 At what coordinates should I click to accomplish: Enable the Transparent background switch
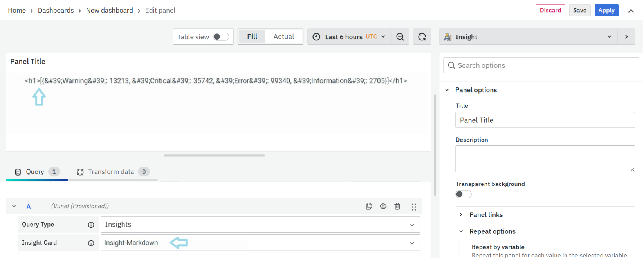click(x=463, y=194)
